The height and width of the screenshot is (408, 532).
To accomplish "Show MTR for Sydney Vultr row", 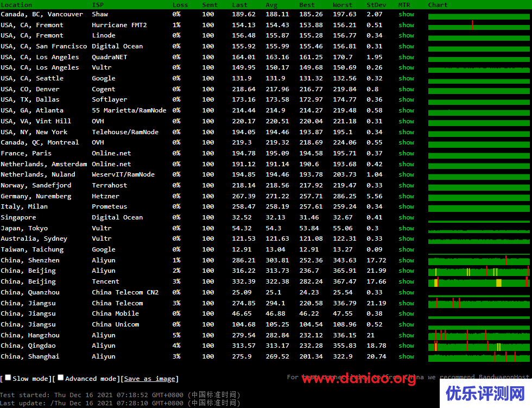I will tap(406, 238).
